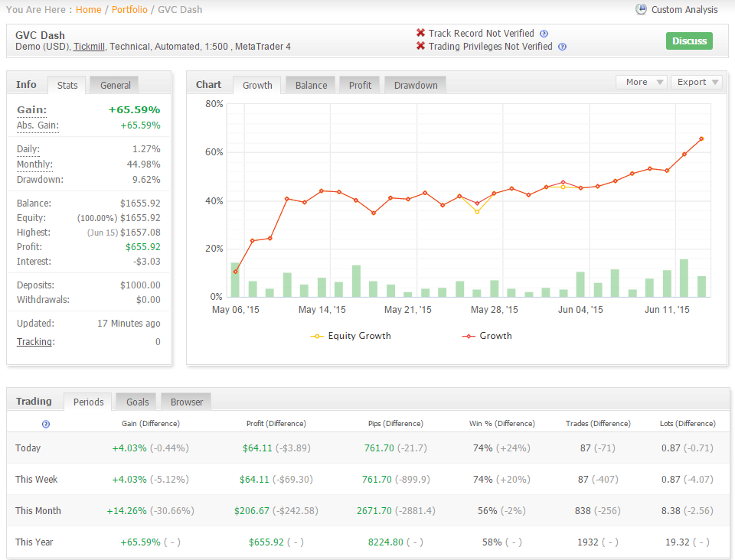The image size is (735, 560).
Task: Click the Profit (Difference) column header
Action: point(276,423)
